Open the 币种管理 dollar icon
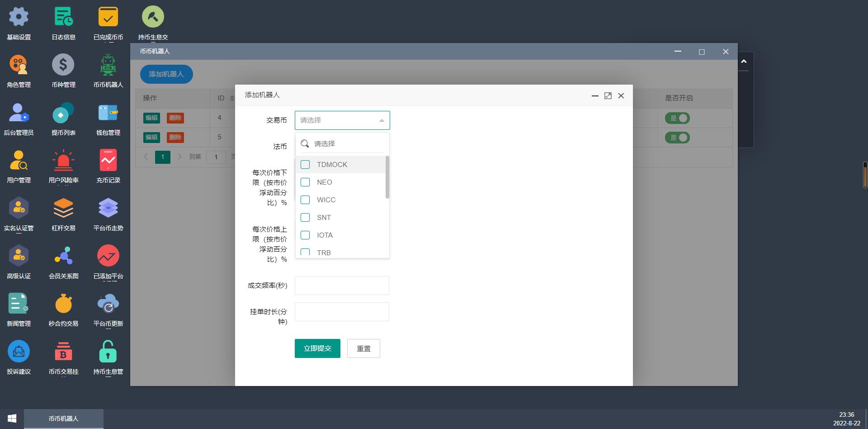The width and height of the screenshot is (868, 429). tap(63, 65)
